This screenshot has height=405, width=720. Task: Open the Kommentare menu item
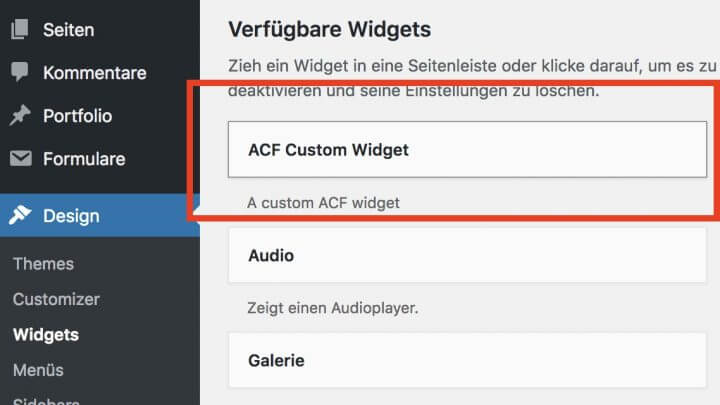pyautogui.click(x=95, y=73)
